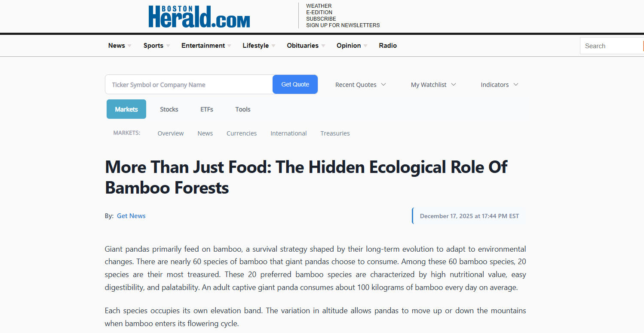Expand the Opinion dropdown arrow
644x333 pixels.
(365, 46)
